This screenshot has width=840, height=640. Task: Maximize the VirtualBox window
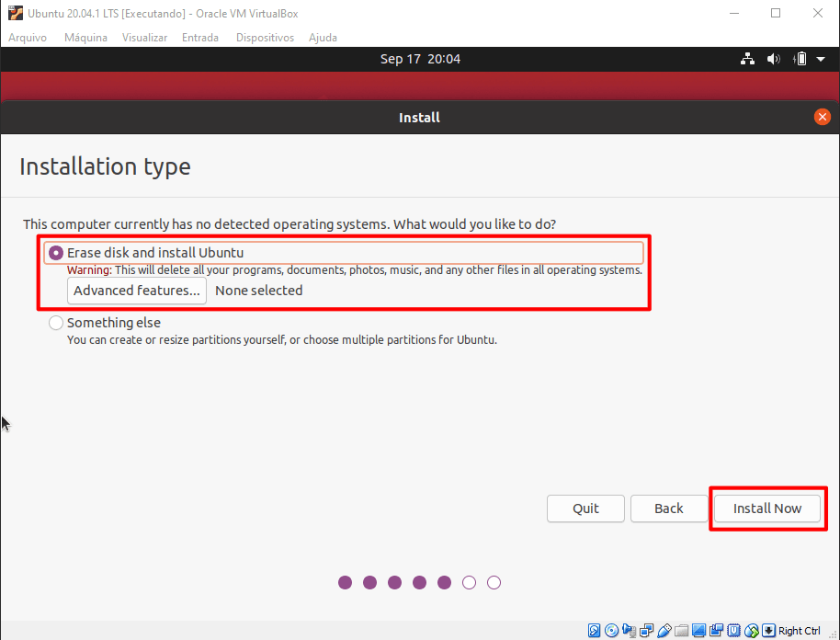click(x=775, y=13)
